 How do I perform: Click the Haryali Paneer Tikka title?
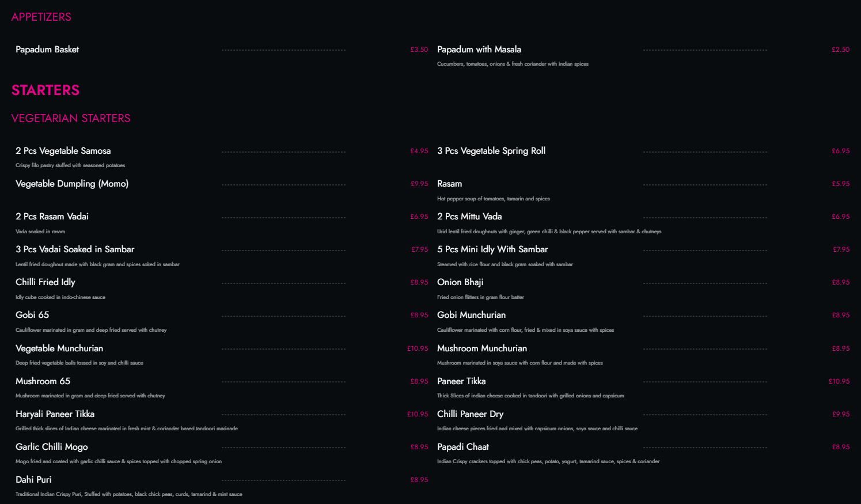(55, 414)
